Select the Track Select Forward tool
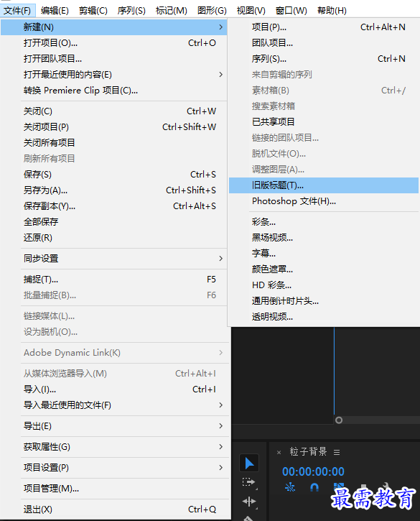The height and width of the screenshot is (521, 420). click(x=248, y=481)
